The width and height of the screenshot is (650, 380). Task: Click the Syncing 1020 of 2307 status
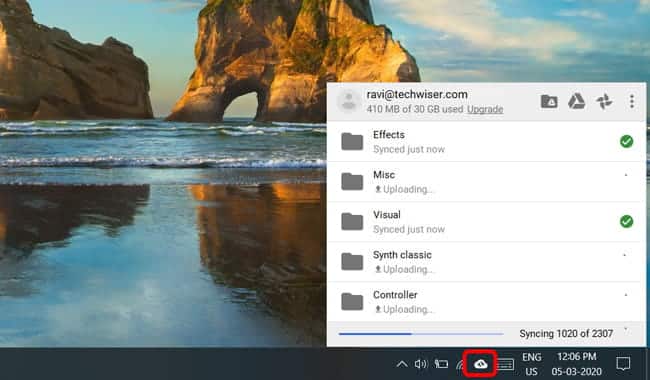[x=566, y=334]
